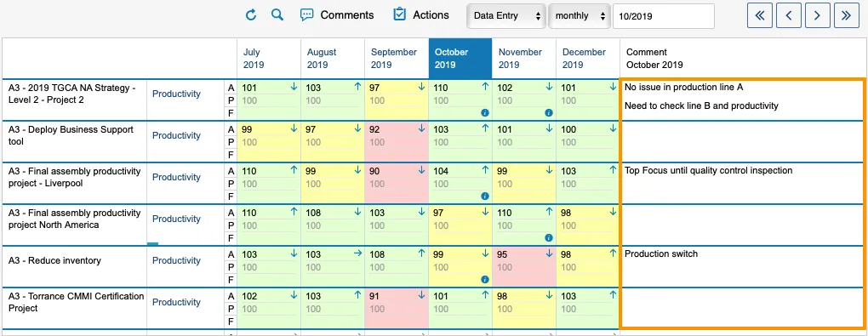The image size is (868, 336).
Task: Click plan value 100 in TGCA August cell
Action: 313,100
